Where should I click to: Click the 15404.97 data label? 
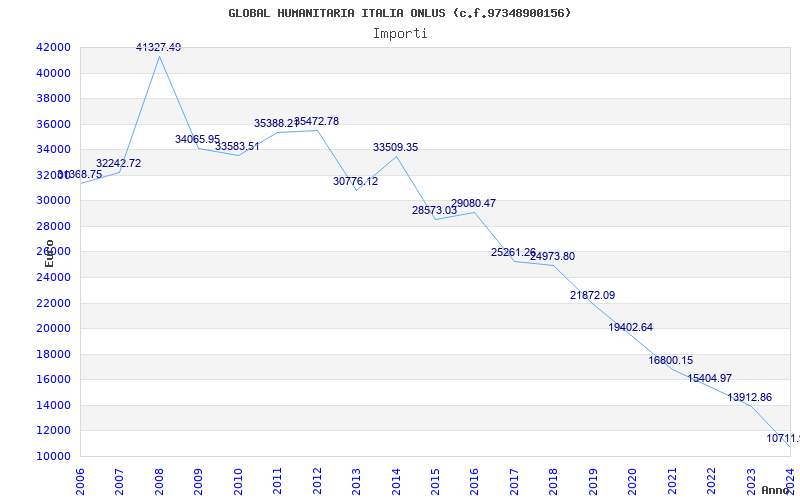(710, 378)
